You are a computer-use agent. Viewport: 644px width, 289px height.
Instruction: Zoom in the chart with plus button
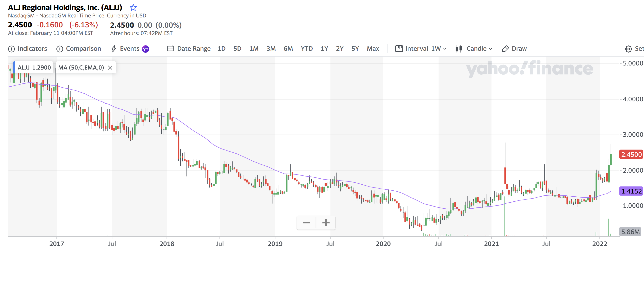[326, 222]
